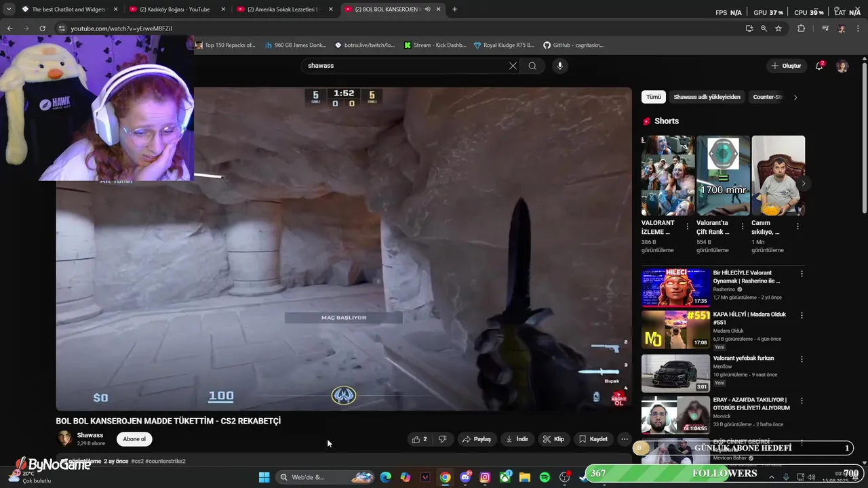This screenshot has width=868, height=488.
Task: Open Xbox app from the taskbar
Action: click(x=505, y=477)
